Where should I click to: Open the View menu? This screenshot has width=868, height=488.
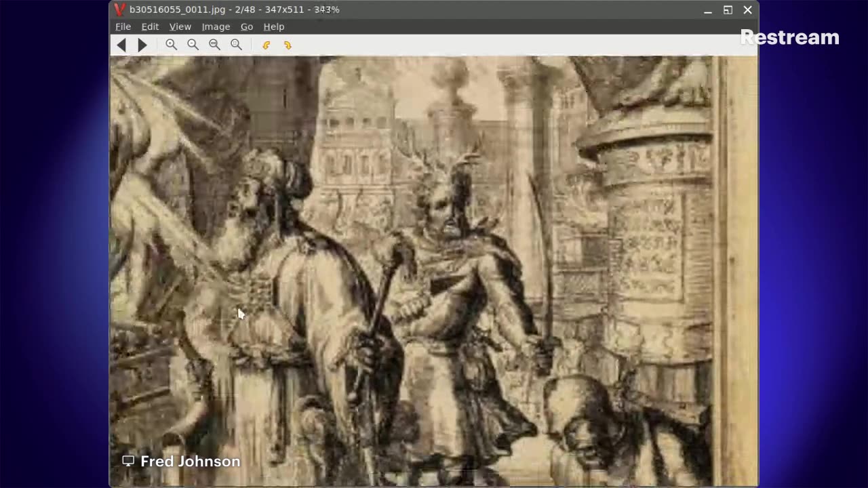click(180, 26)
